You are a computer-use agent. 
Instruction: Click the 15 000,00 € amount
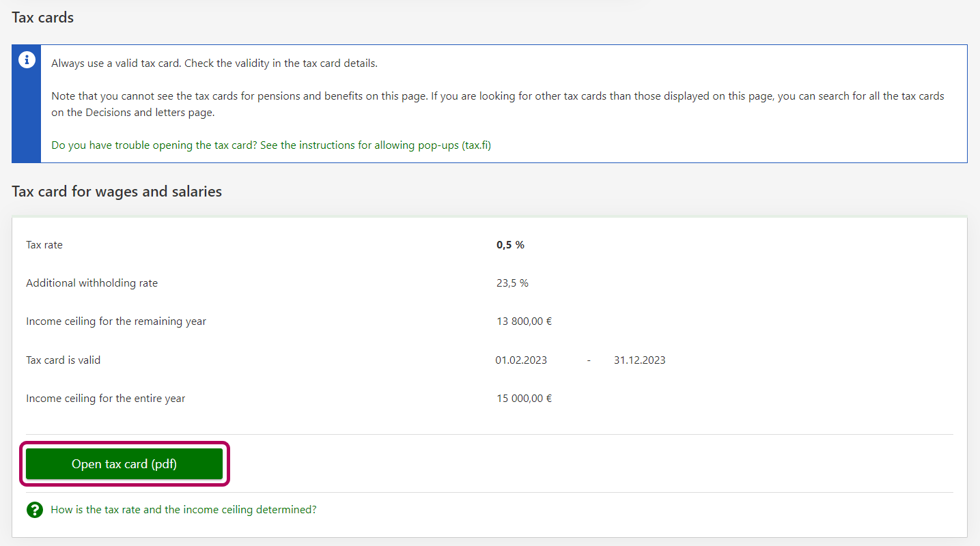pos(524,399)
